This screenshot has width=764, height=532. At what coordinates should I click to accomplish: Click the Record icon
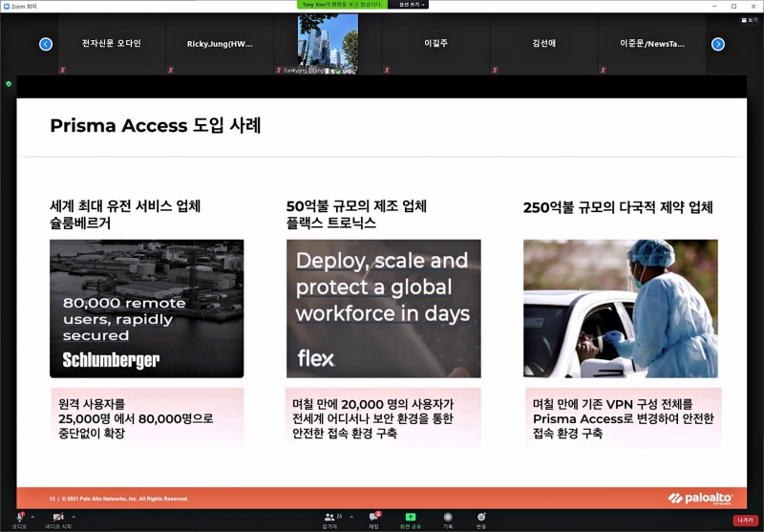[448, 517]
